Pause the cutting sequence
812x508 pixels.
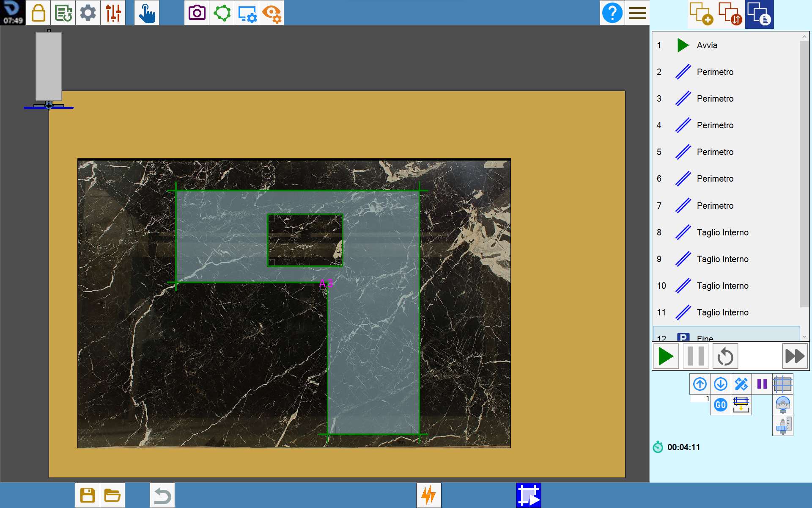[696, 356]
